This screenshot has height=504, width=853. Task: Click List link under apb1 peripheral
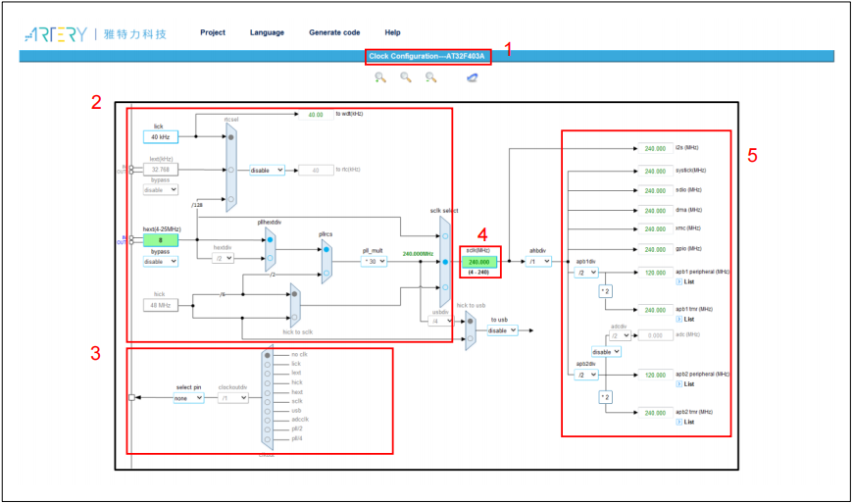pyautogui.click(x=688, y=282)
